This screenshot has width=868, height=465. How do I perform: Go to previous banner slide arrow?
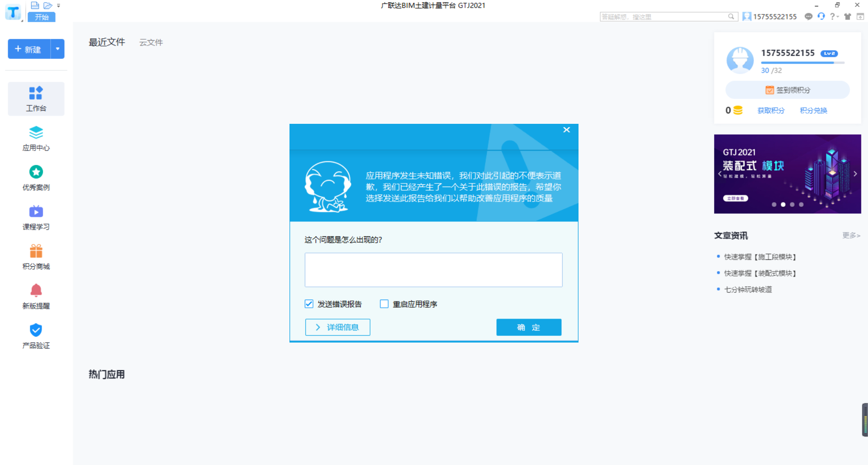pyautogui.click(x=720, y=174)
